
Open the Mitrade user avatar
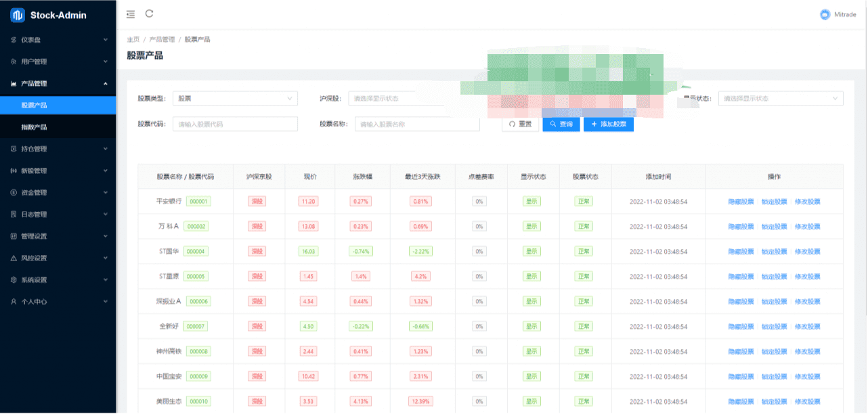[x=825, y=14]
